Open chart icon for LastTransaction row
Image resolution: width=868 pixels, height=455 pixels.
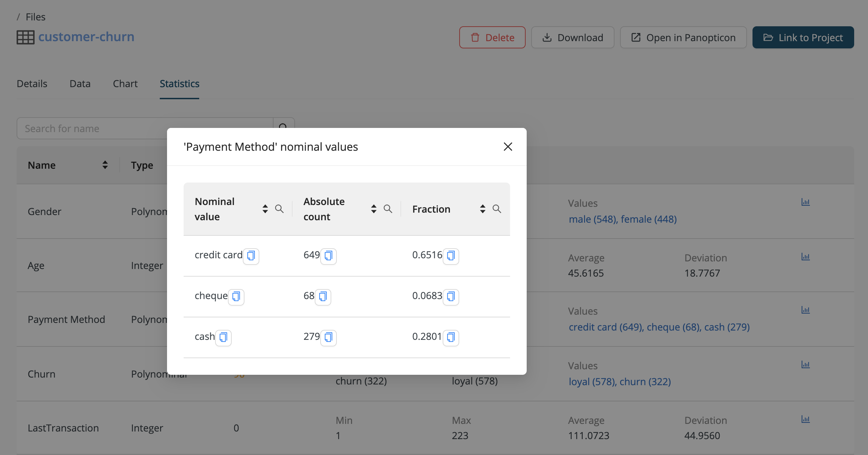click(x=805, y=419)
